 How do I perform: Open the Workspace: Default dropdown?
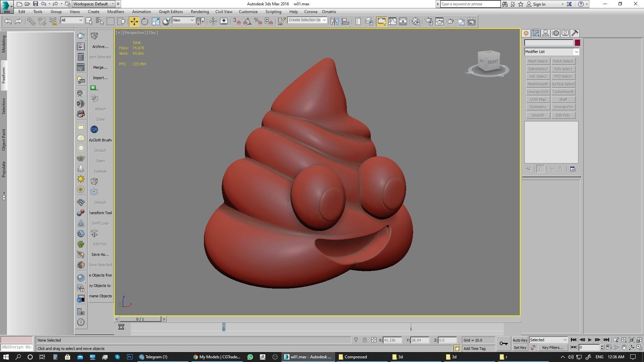click(x=94, y=4)
